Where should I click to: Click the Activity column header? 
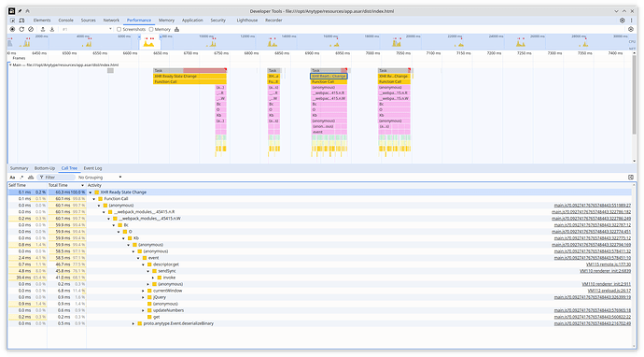point(360,185)
